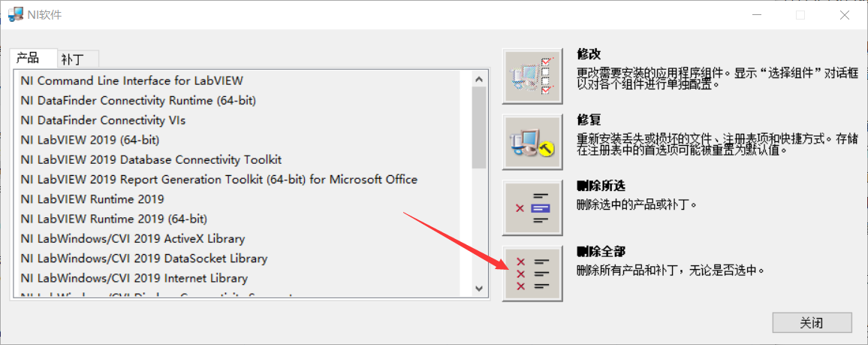The image size is (868, 345).
Task: Click the 关闭 button
Action: coord(812,323)
